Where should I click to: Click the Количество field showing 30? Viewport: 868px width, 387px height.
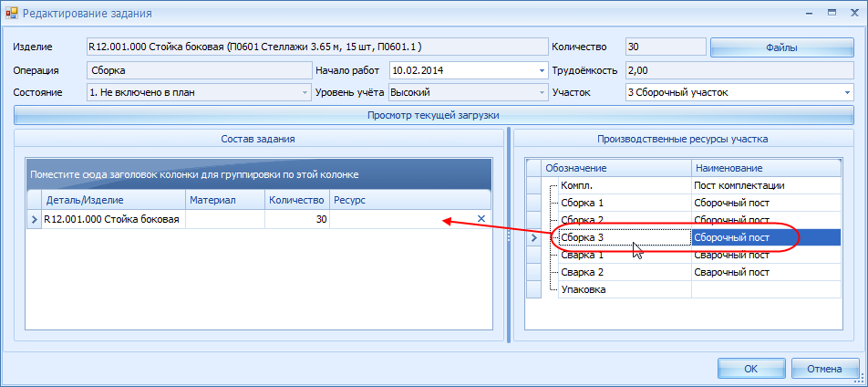click(666, 47)
